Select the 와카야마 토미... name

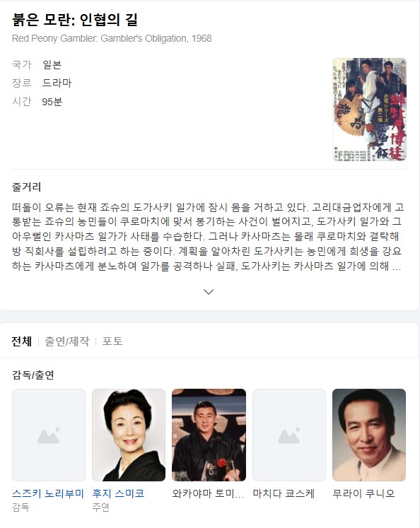[x=208, y=493]
